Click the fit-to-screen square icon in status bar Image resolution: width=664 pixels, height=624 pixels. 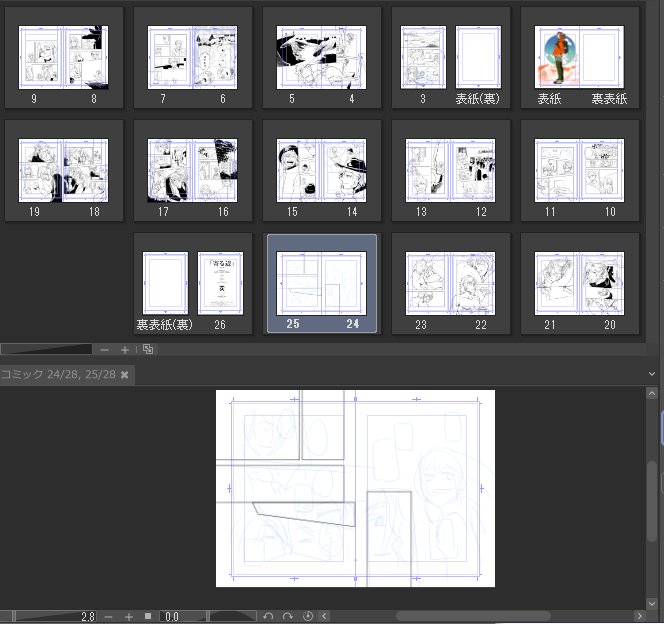[x=148, y=616]
